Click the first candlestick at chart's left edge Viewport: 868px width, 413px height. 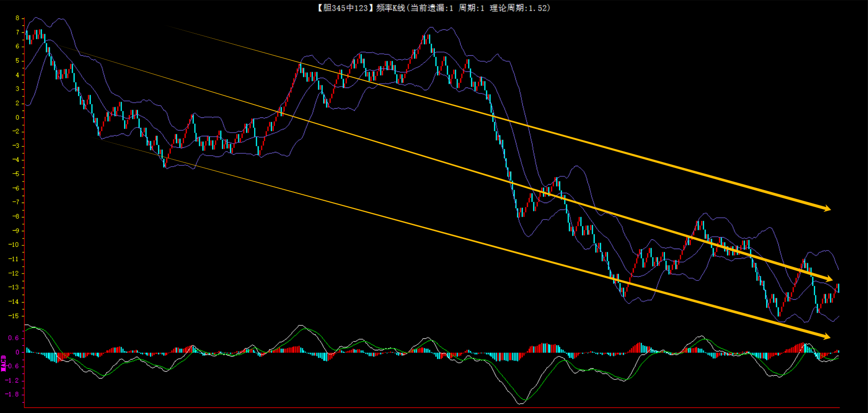click(x=27, y=35)
